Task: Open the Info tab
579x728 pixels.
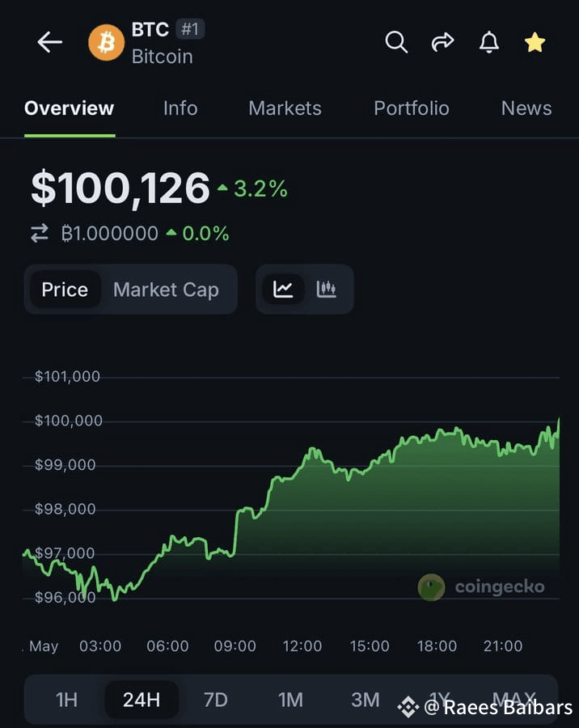Action: [180, 108]
